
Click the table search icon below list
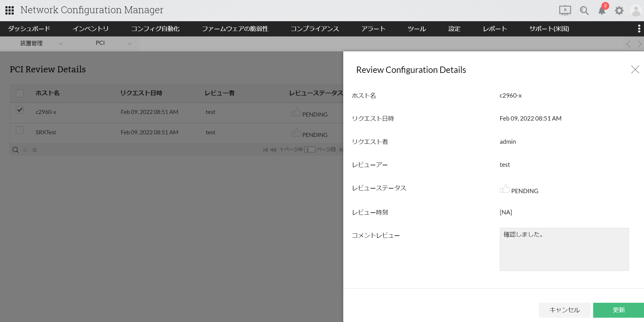pos(16,150)
